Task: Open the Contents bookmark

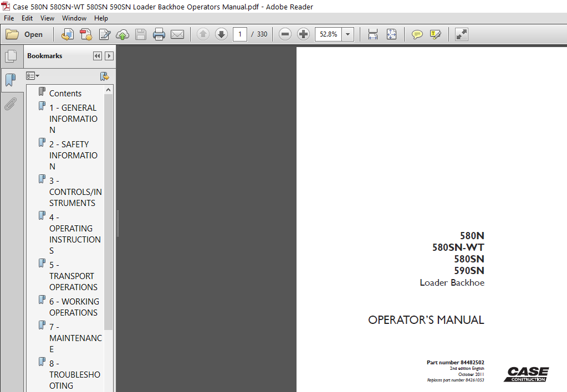Action: pyautogui.click(x=65, y=93)
